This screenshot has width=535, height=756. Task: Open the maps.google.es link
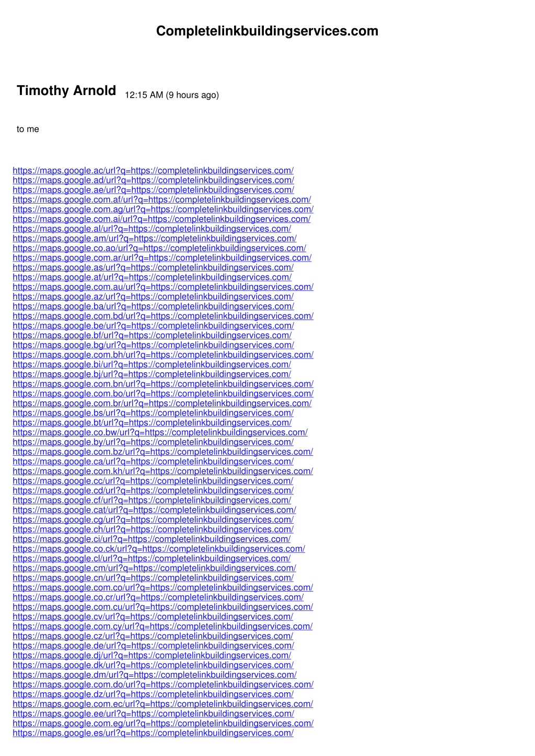tap(153, 733)
